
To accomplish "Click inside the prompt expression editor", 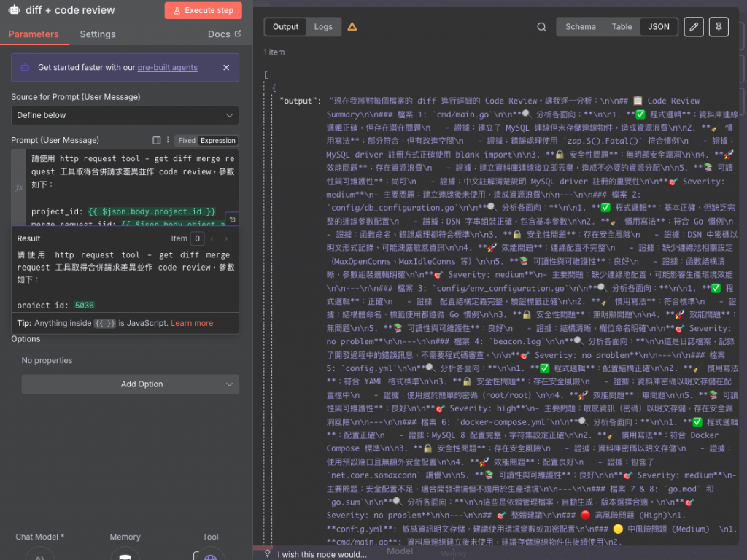I will click(133, 187).
